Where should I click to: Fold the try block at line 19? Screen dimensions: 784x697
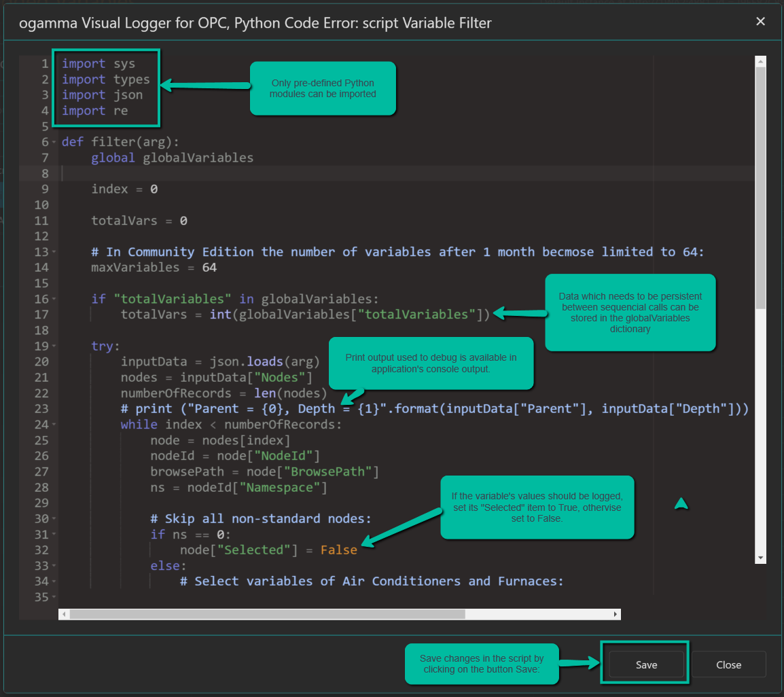tap(54, 346)
